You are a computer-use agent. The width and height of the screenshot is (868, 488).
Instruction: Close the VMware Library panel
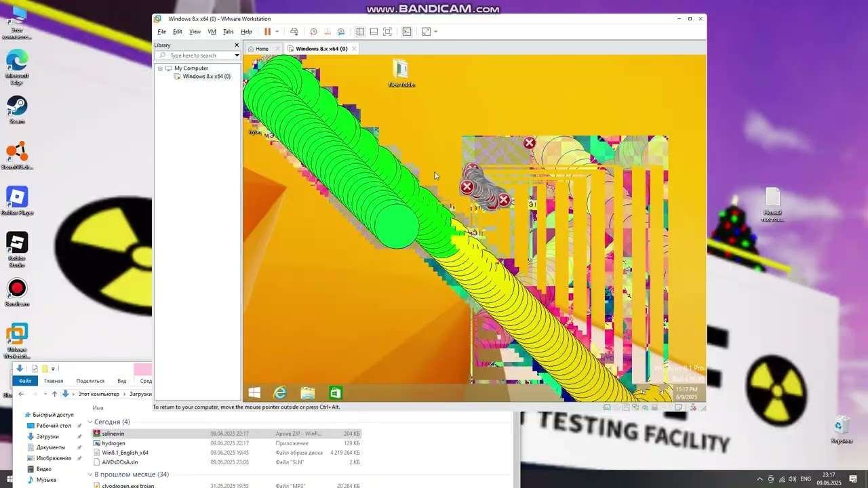point(237,45)
